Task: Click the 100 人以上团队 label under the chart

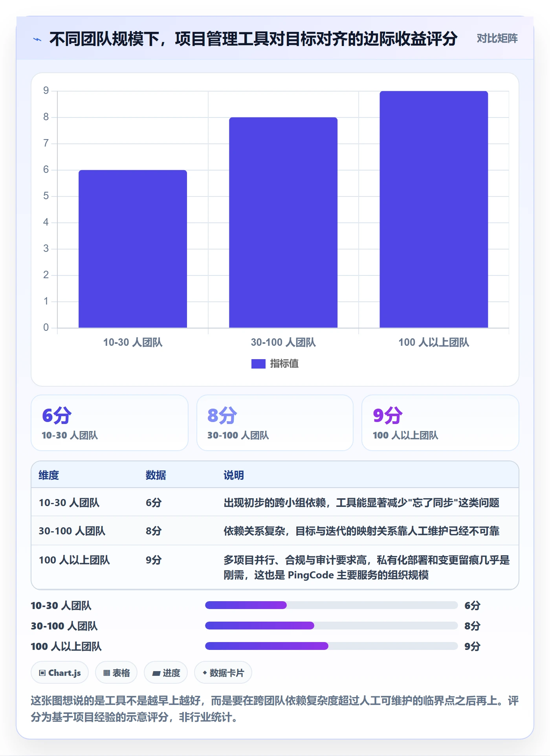Action: click(434, 342)
